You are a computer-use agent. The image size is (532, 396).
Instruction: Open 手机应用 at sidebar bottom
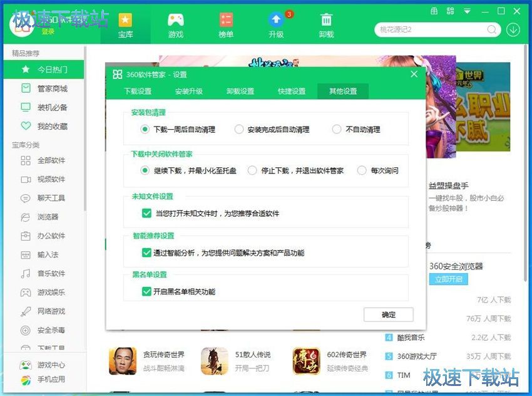43,379
